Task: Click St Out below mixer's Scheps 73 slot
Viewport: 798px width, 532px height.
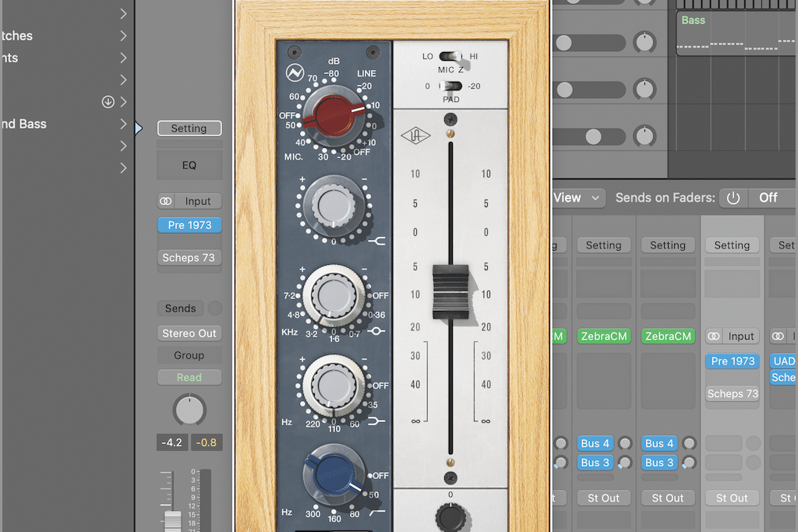Action: (732, 498)
